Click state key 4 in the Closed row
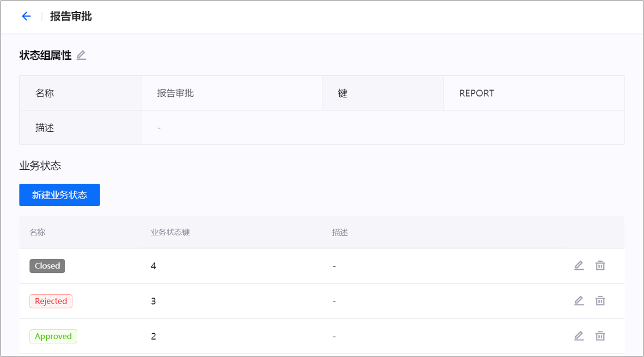644x357 pixels. (154, 266)
